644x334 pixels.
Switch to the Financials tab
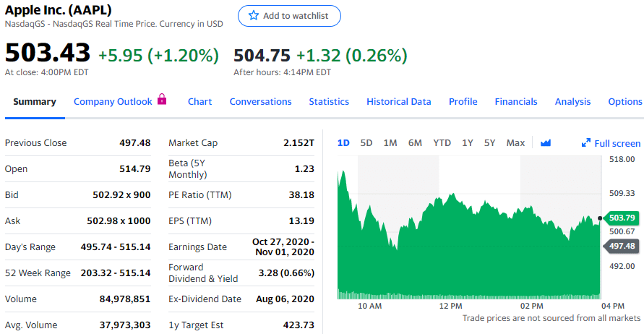(x=516, y=102)
